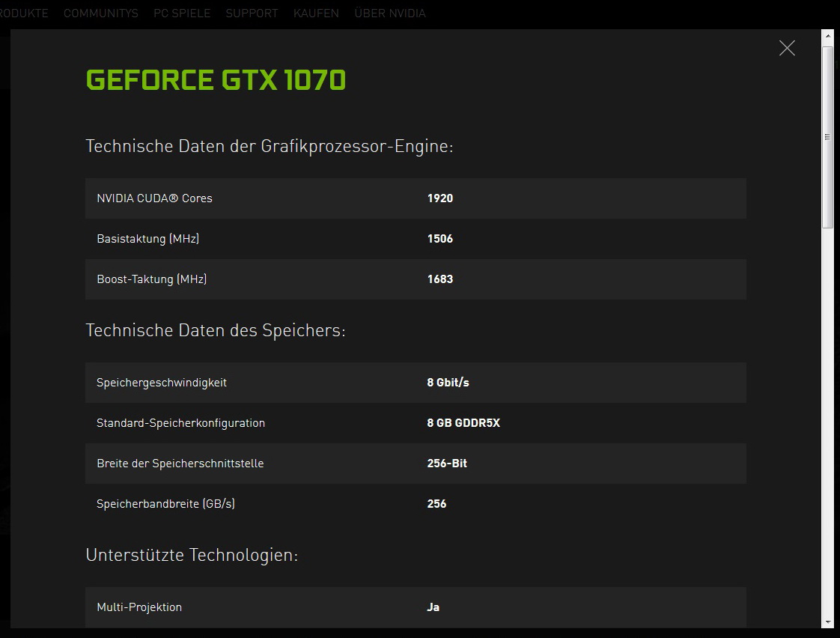This screenshot has height=638, width=840.
Task: Click the Speichergeschwindigkeit label
Action: (161, 383)
